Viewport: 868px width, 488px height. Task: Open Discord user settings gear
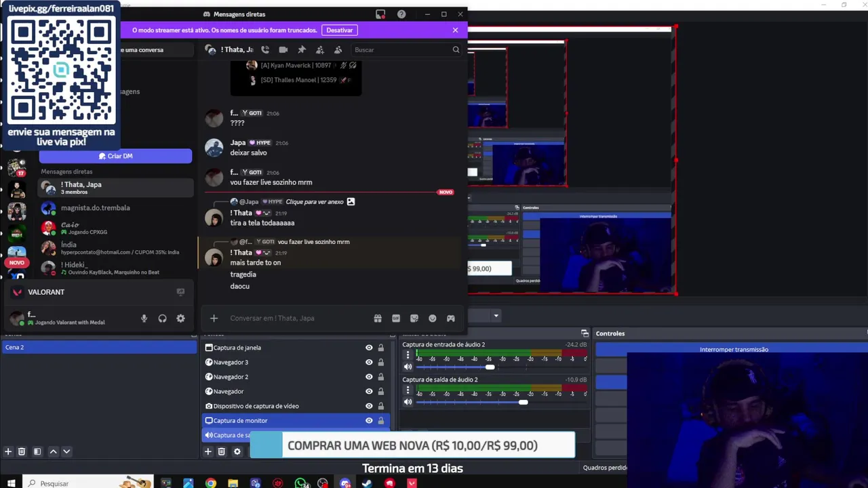pos(180,319)
